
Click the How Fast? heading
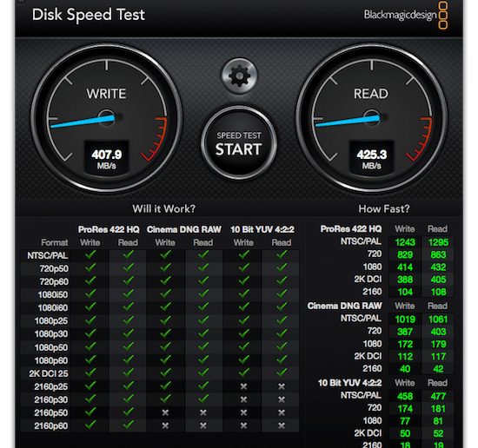coord(384,208)
